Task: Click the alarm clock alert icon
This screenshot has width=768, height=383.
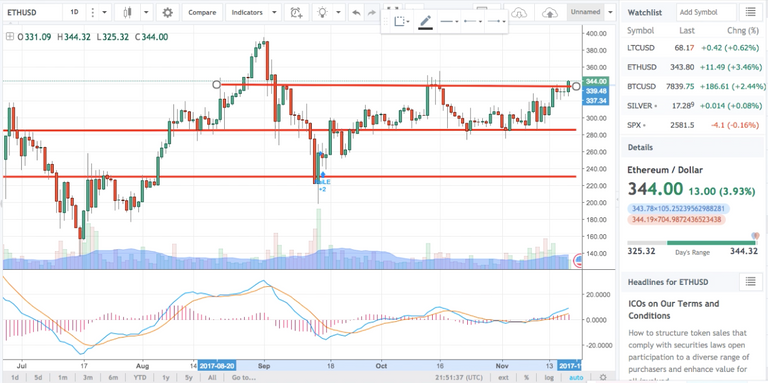Action: [x=296, y=12]
